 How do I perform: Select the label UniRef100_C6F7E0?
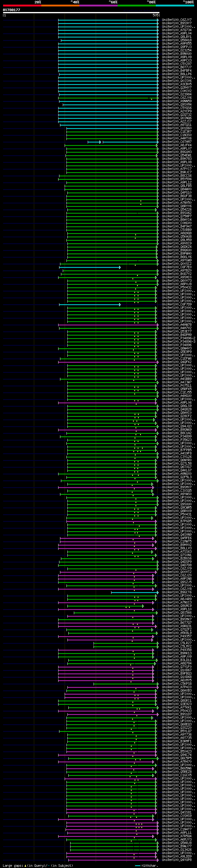click(177, 267)
